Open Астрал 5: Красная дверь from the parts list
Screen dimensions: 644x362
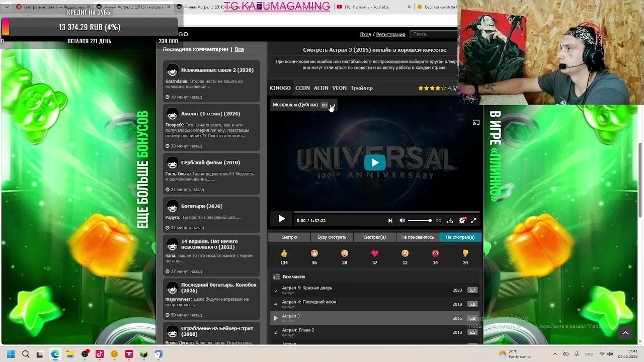click(375, 290)
